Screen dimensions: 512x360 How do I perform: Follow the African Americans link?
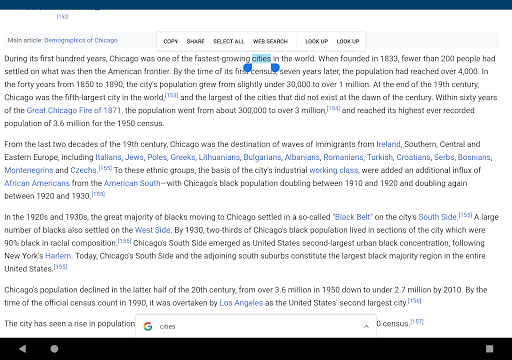[x=37, y=183]
